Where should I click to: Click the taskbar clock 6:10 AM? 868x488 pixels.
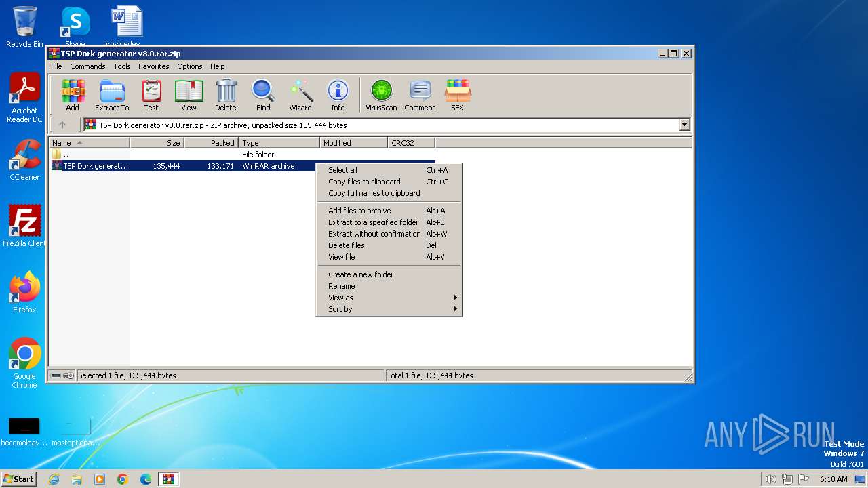[x=833, y=479]
